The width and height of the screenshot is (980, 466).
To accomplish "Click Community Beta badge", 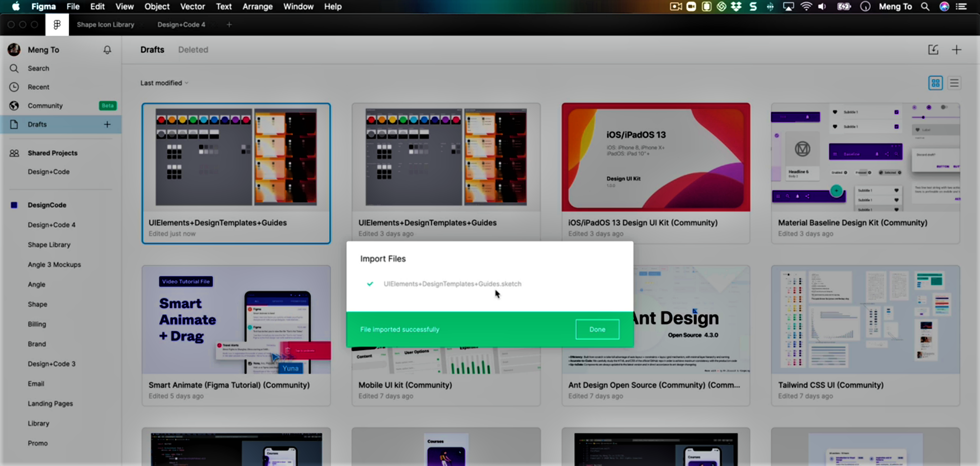I will coord(108,106).
